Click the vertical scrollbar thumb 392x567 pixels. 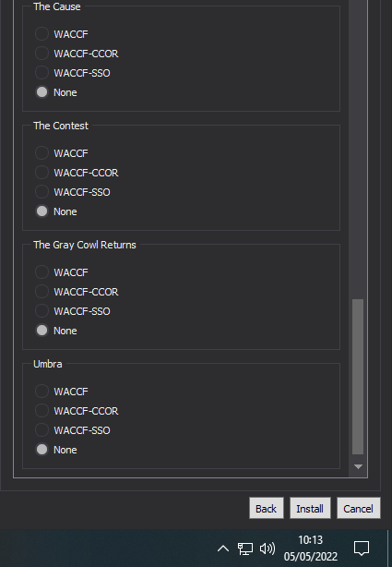click(358, 377)
